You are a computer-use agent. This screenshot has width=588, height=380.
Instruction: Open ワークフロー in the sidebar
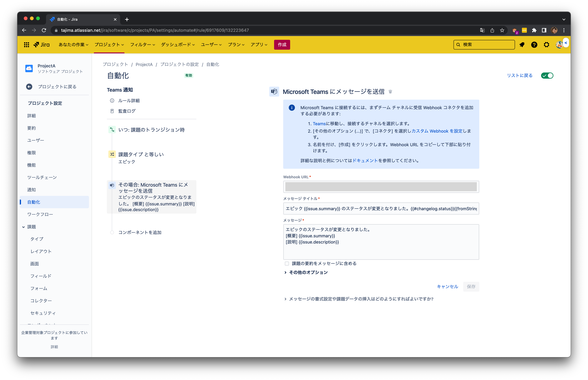click(x=40, y=215)
